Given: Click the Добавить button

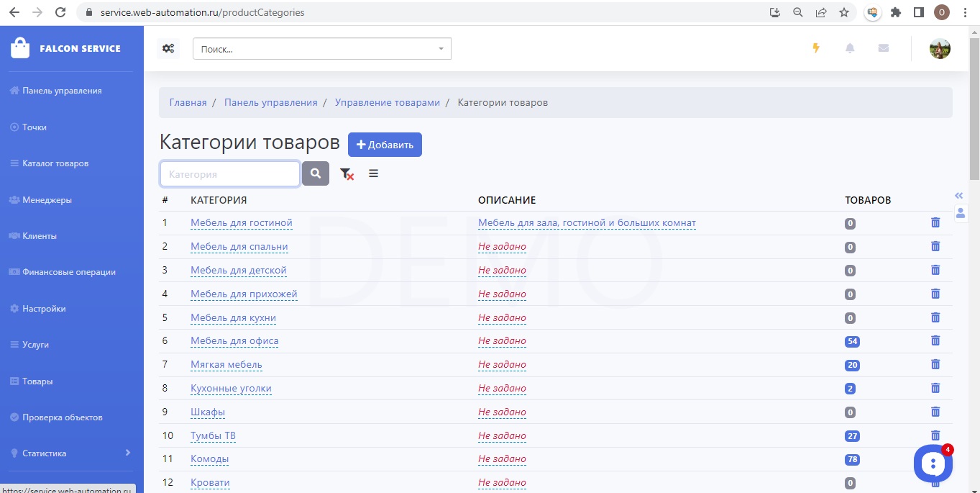Looking at the screenshot, I should (385, 145).
